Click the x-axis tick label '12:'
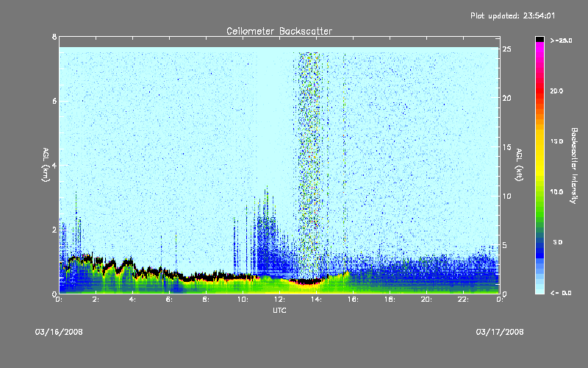Image resolution: width=588 pixels, height=368 pixels. pos(279,300)
